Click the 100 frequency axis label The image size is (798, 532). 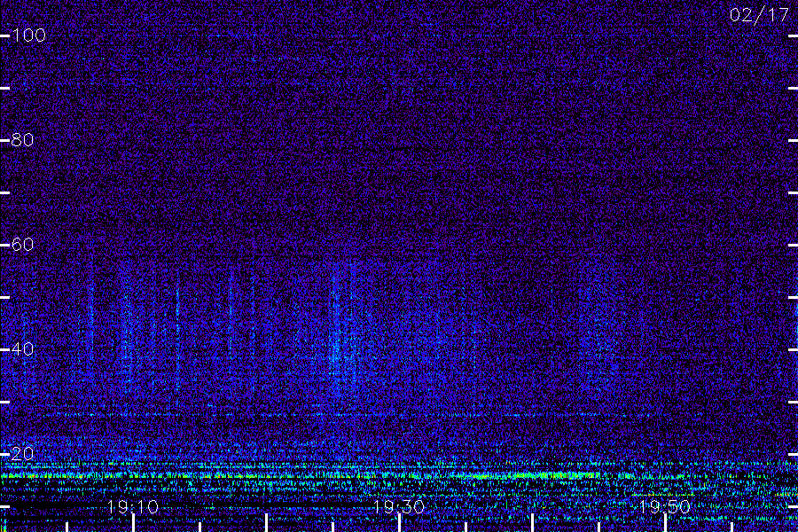pos(28,35)
